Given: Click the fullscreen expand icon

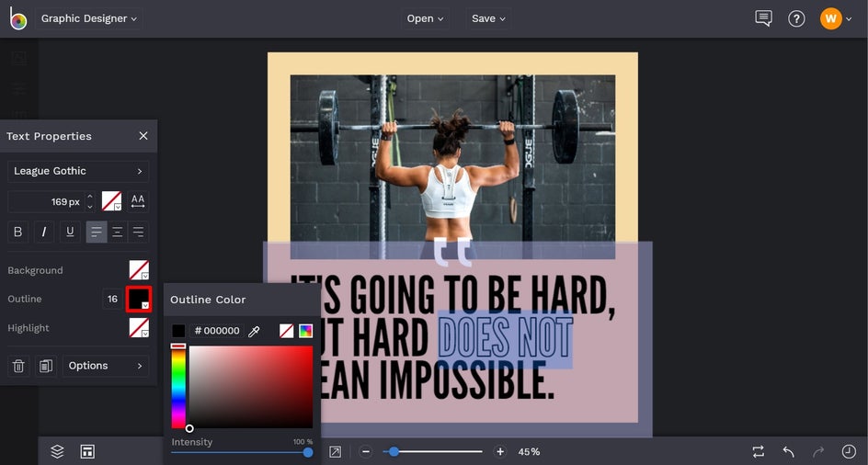Looking at the screenshot, I should (335, 452).
